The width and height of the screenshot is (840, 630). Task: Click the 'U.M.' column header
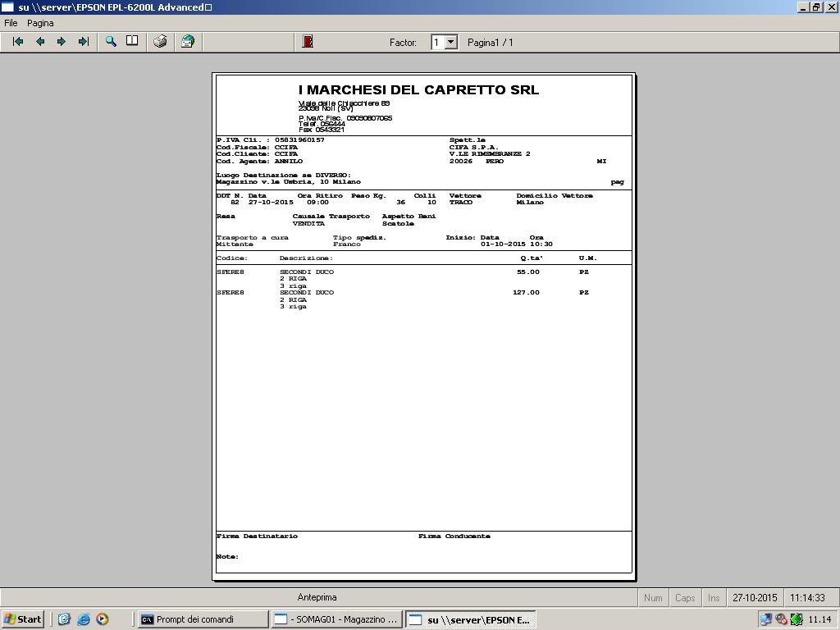[x=587, y=258]
